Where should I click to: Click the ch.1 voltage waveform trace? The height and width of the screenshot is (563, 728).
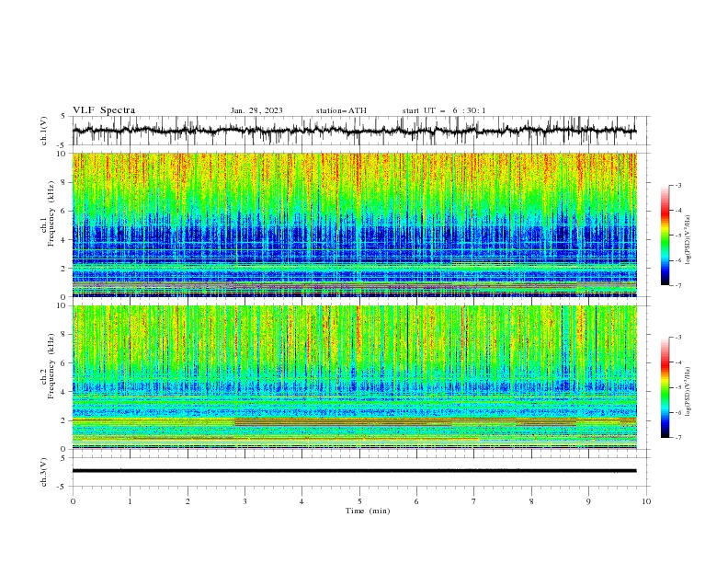tap(354, 131)
